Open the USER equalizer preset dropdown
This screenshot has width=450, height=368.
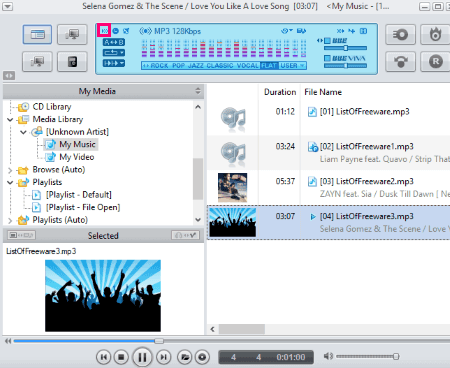(x=293, y=66)
